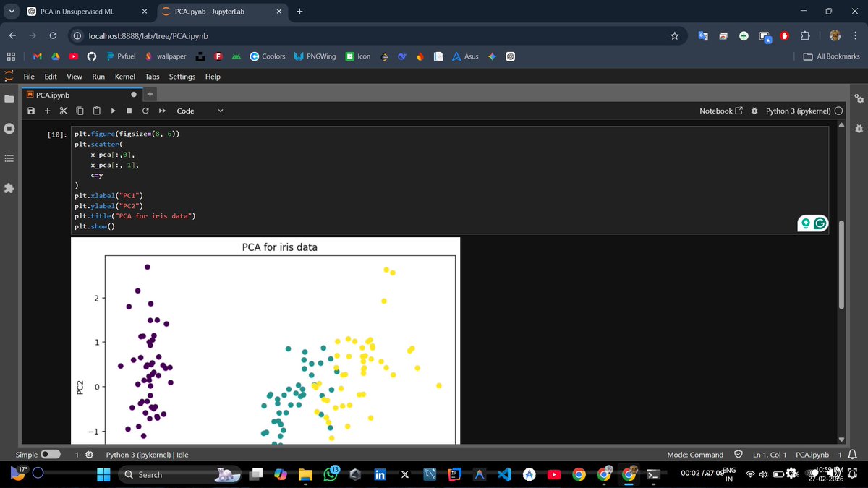This screenshot has height=488, width=868.
Task: Restart kernel and run all cells
Action: pyautogui.click(x=162, y=111)
